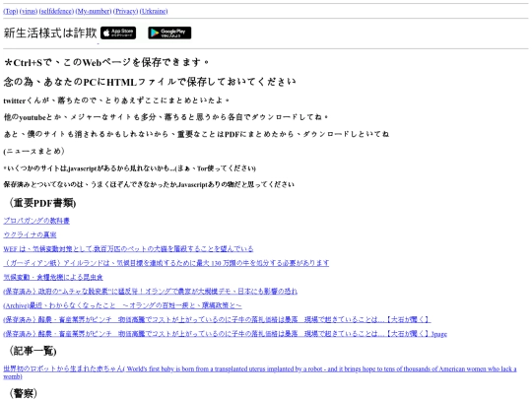
Task: Open the (Privacy) navigation link
Action: 125,11
